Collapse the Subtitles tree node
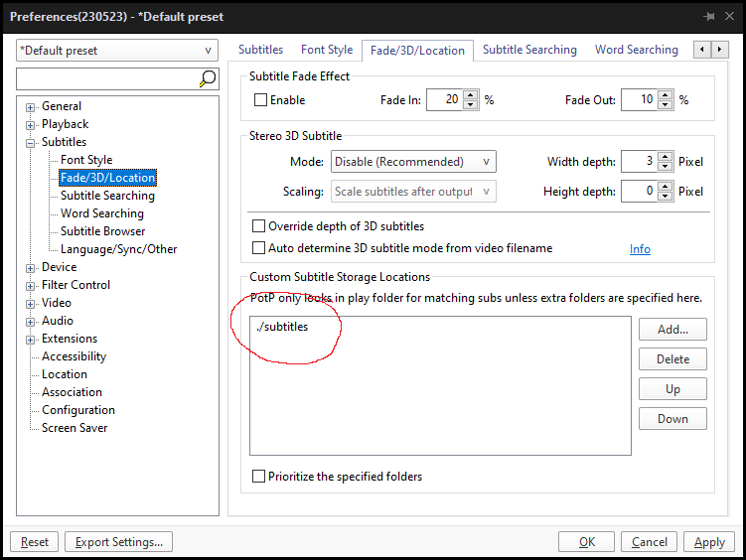Viewport: 746px width, 560px height. (31, 143)
